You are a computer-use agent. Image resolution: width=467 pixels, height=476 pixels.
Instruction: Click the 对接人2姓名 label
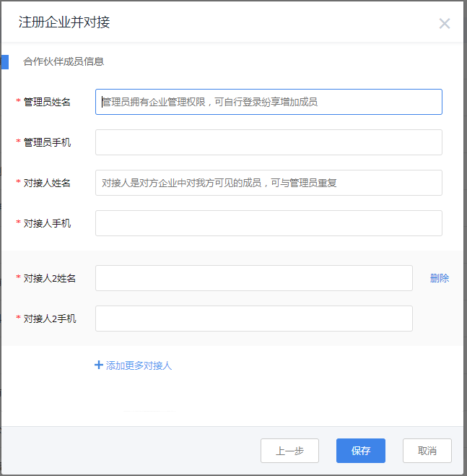click(x=50, y=278)
